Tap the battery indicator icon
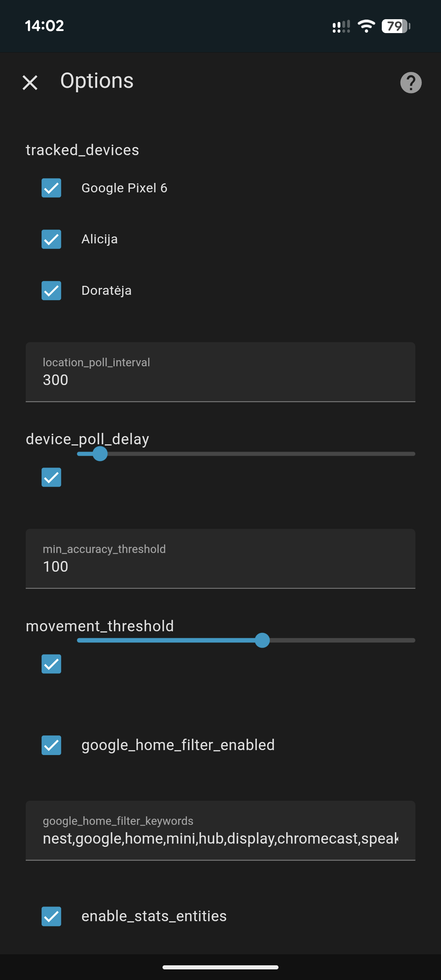This screenshot has height=980, width=441. pyautogui.click(x=395, y=26)
